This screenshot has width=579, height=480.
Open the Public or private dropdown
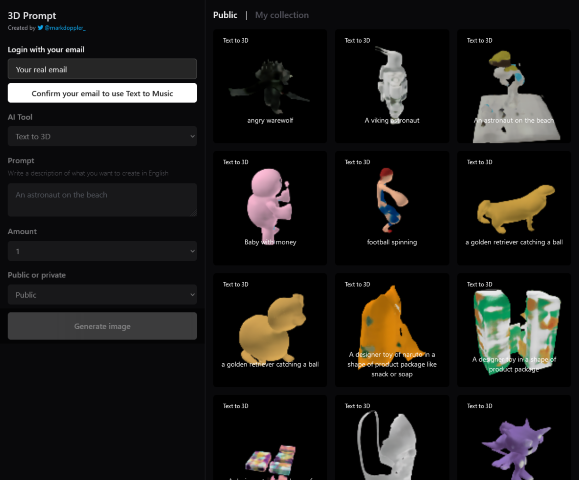click(x=102, y=295)
